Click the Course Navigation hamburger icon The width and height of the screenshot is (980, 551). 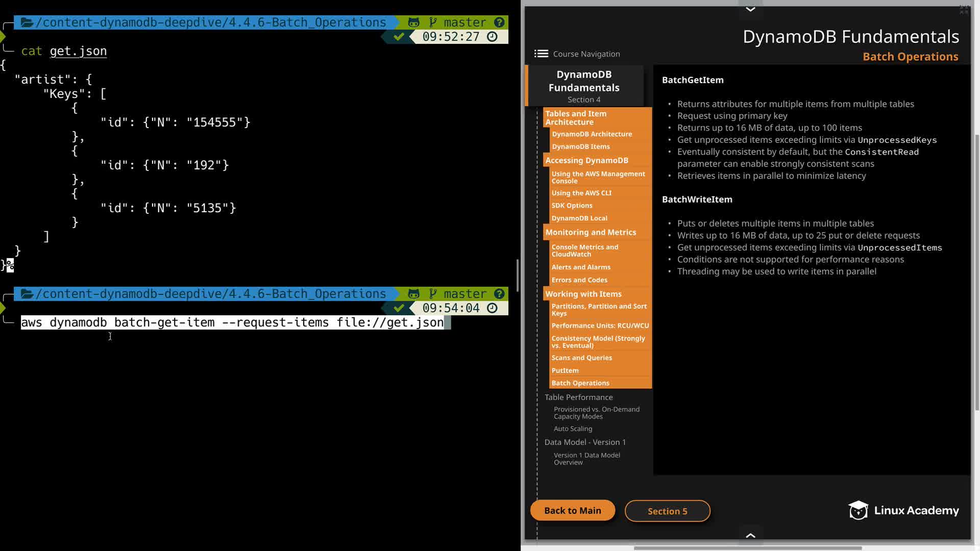click(x=541, y=54)
